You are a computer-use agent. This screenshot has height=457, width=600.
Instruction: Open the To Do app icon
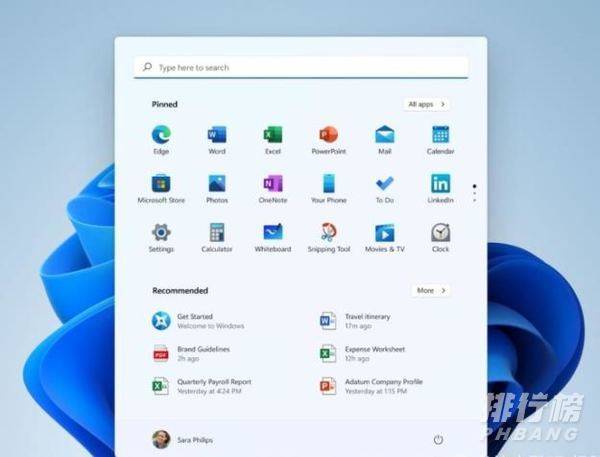[385, 184]
